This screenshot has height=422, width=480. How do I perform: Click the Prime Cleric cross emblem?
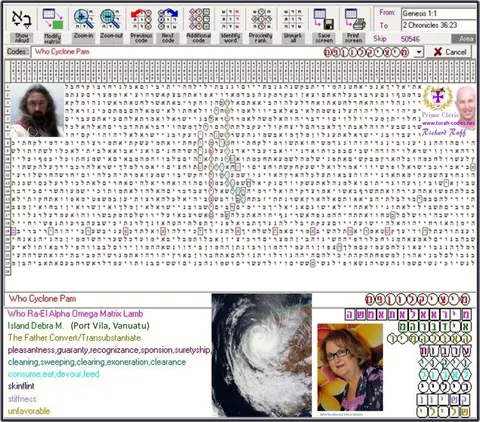[x=437, y=98]
